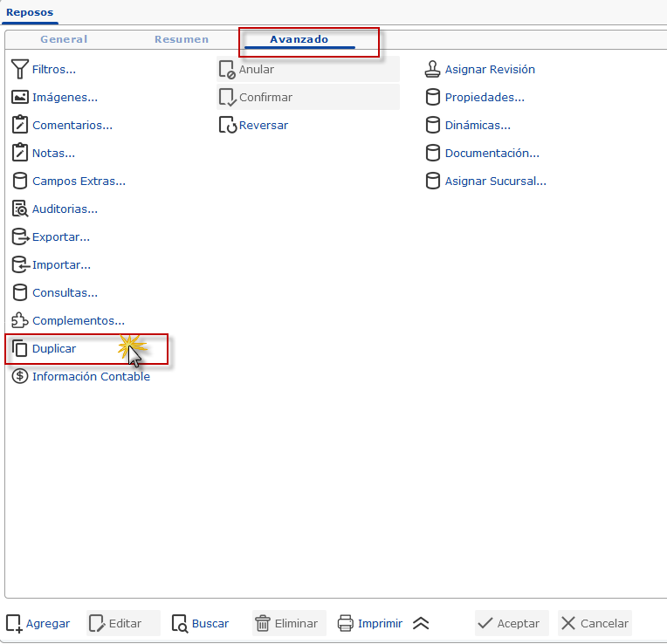Open Información Contable label

(91, 377)
